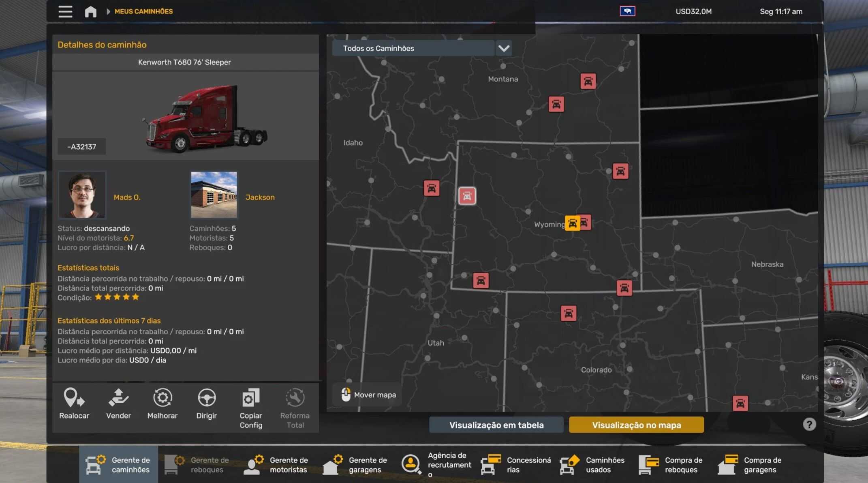Click the Realocar truck icon

point(74,398)
